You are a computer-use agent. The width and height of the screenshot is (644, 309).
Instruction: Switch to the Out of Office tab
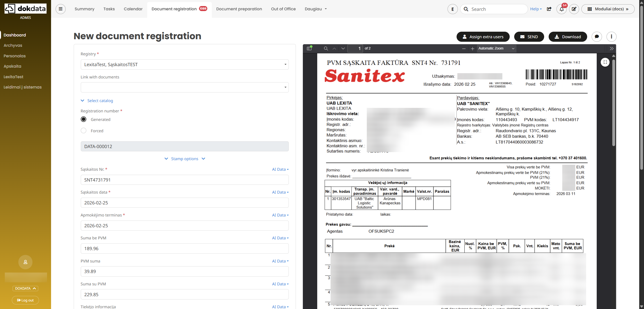click(283, 9)
